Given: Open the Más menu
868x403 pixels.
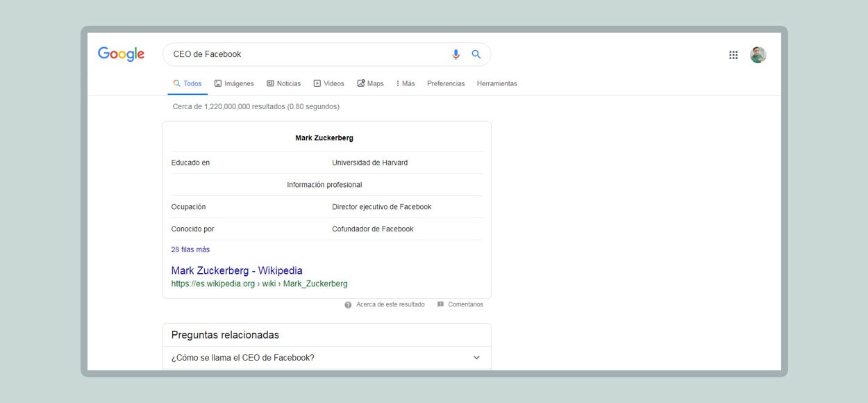Looking at the screenshot, I should [406, 83].
